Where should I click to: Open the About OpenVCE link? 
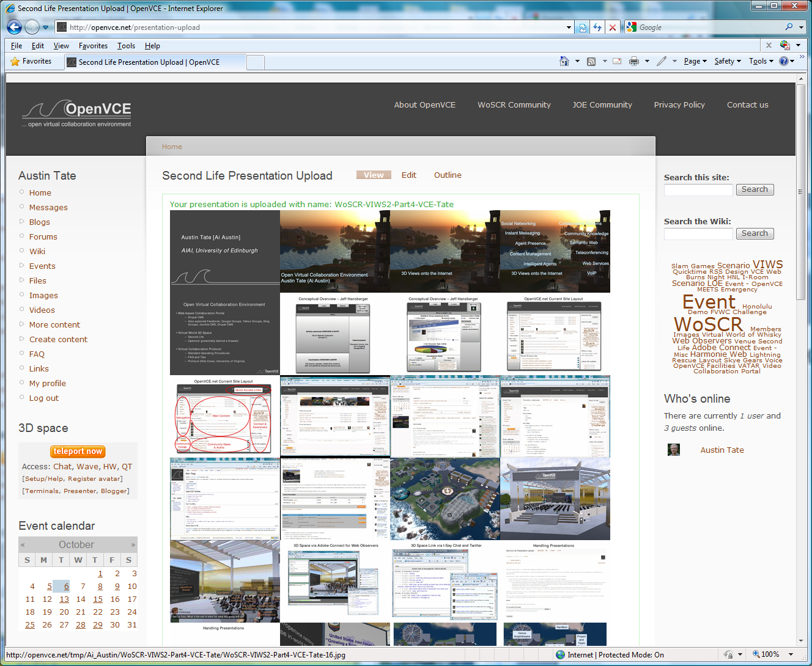tap(424, 105)
